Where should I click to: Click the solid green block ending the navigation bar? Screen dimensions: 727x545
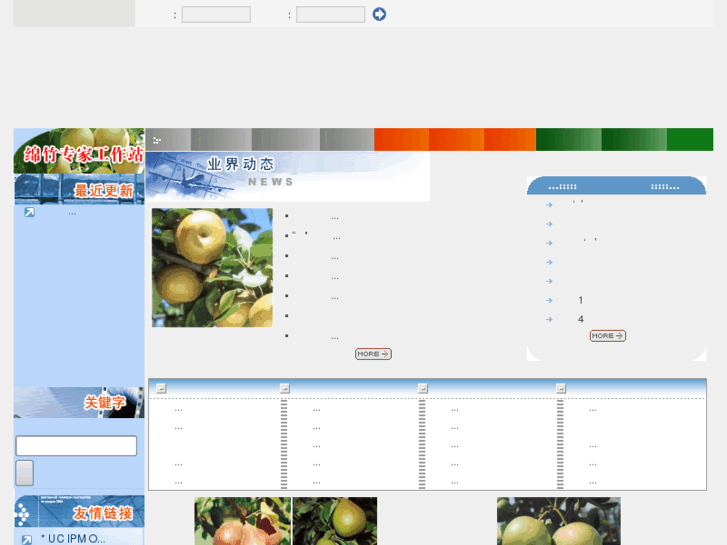[x=690, y=140]
